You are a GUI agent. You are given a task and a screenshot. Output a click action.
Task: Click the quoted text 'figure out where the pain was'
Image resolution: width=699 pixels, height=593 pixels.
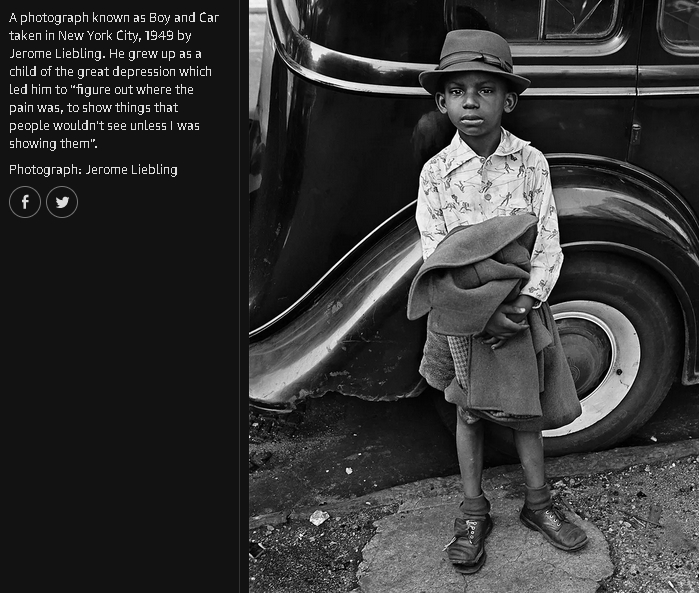click(102, 98)
